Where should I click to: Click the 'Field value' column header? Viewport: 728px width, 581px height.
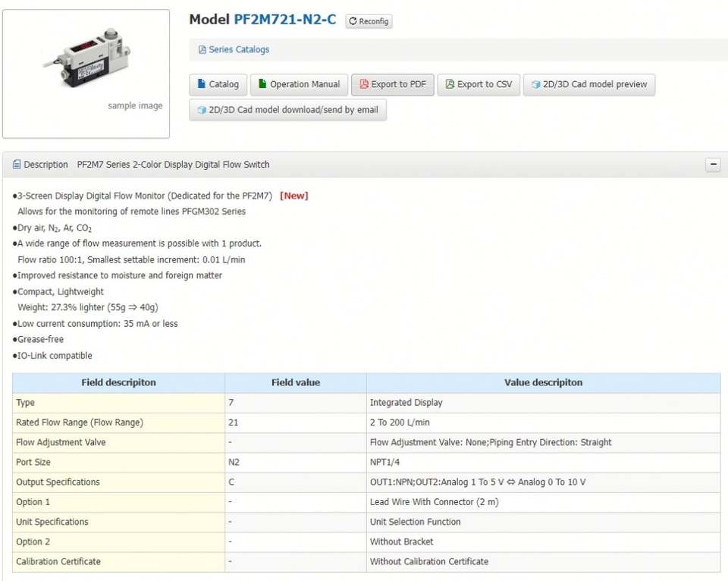pyautogui.click(x=296, y=383)
